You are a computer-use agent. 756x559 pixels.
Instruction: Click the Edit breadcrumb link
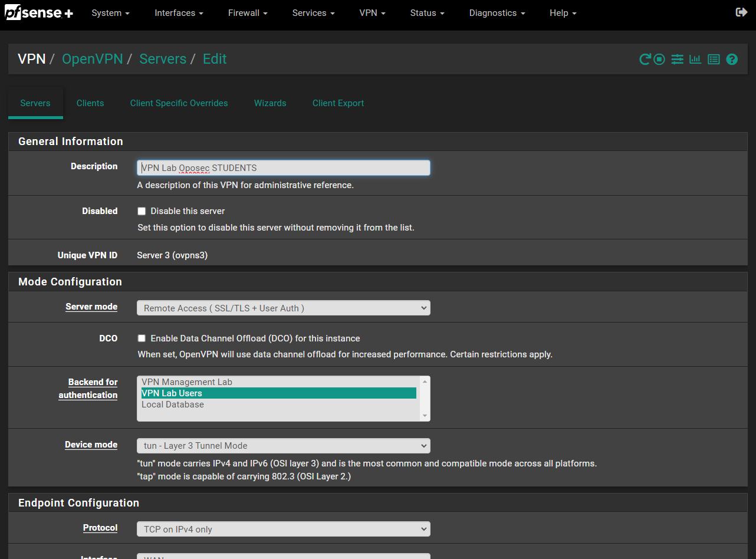click(x=215, y=59)
